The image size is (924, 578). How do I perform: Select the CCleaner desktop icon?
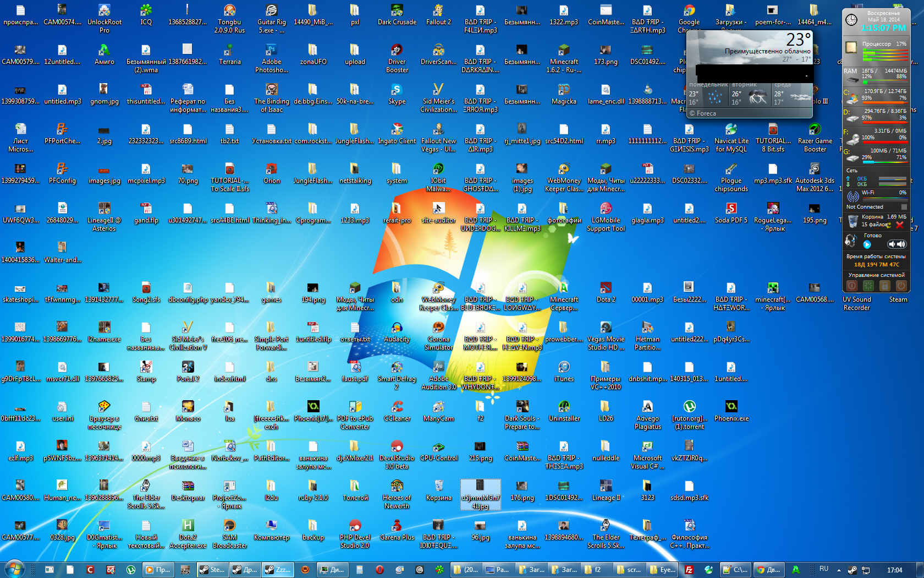coord(397,411)
